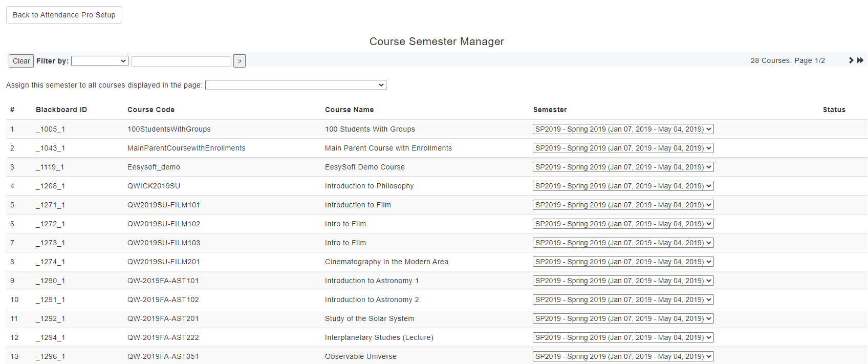Open semester dropdown for QW2019SU-FILM101 course
The width and height of the screenshot is (868, 364).
pyautogui.click(x=623, y=205)
